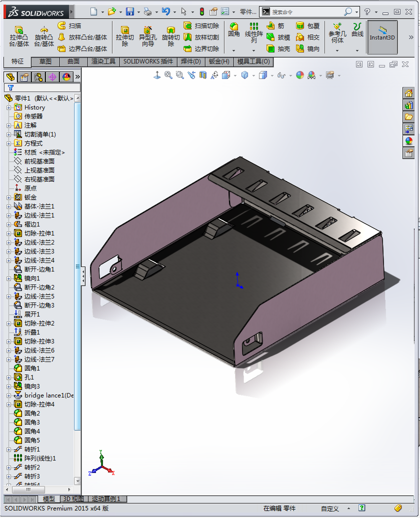Click the feature tree vertical scrollbar down arrow
420x518 pixels.
77,481
